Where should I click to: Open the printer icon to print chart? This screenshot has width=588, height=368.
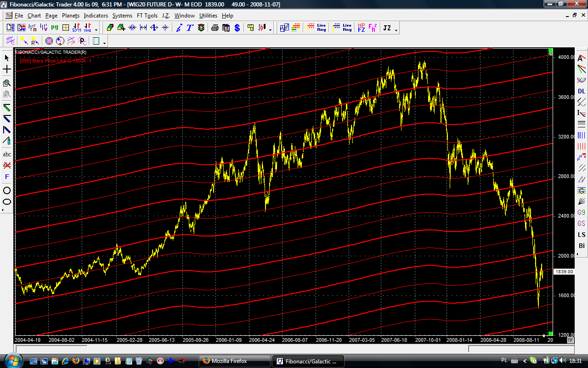[215, 28]
